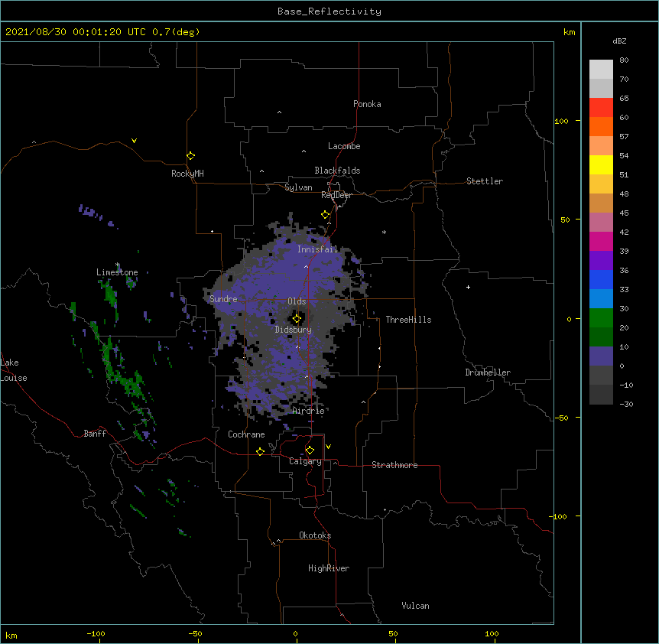Viewport: 659px width, 644px height.
Task: Click the Drumheller city label
Action: tap(488, 372)
